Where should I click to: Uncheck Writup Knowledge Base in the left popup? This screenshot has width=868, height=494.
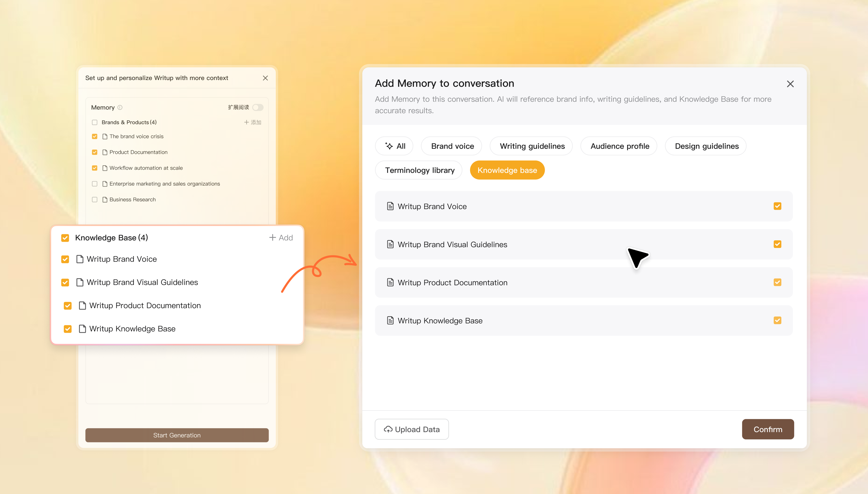(68, 329)
